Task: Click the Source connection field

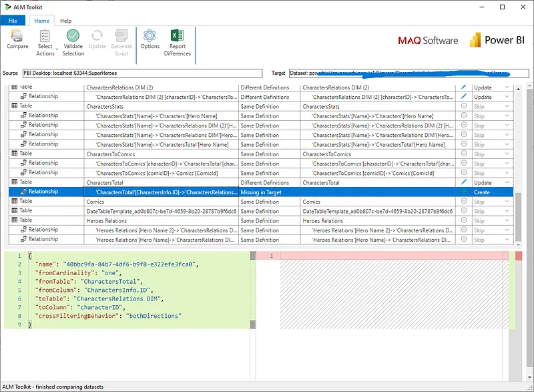Action: (x=142, y=73)
